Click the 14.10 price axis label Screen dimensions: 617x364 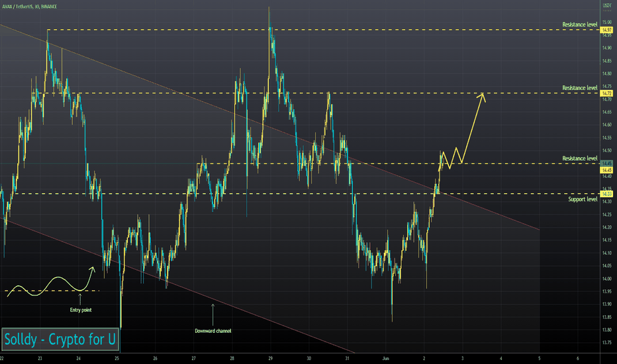tap(607, 253)
